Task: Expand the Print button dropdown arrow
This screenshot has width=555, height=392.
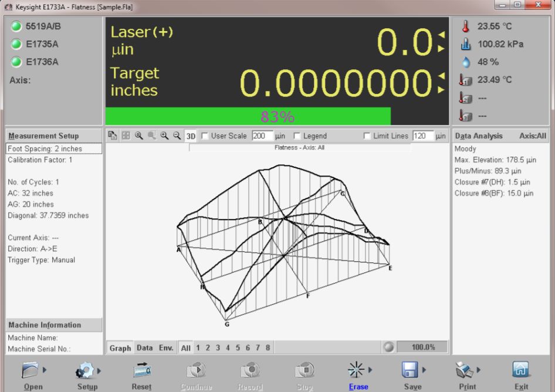Action: coord(479,370)
